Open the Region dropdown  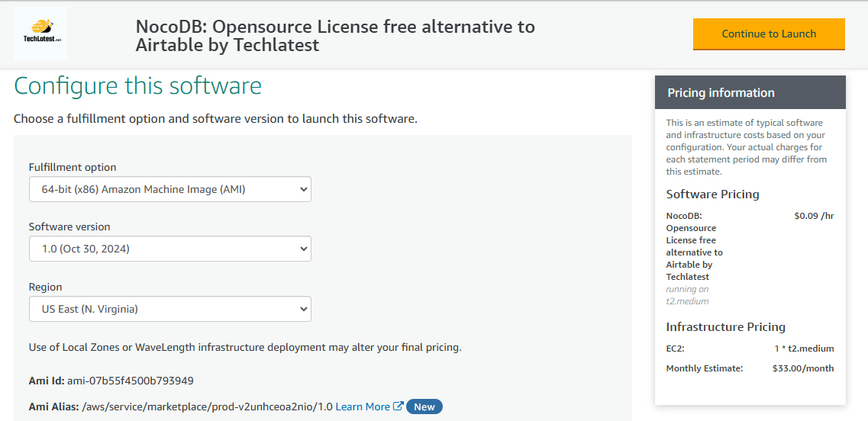click(170, 309)
